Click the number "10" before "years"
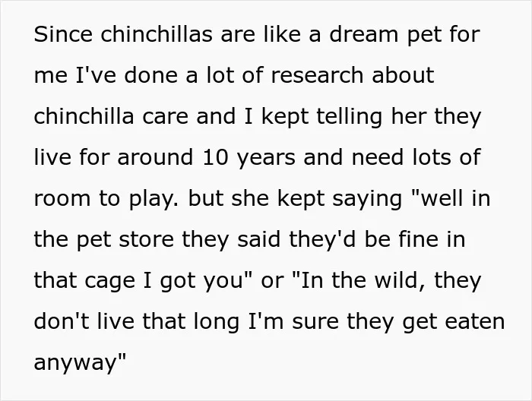The width and height of the screenshot is (532, 401). click(x=215, y=157)
